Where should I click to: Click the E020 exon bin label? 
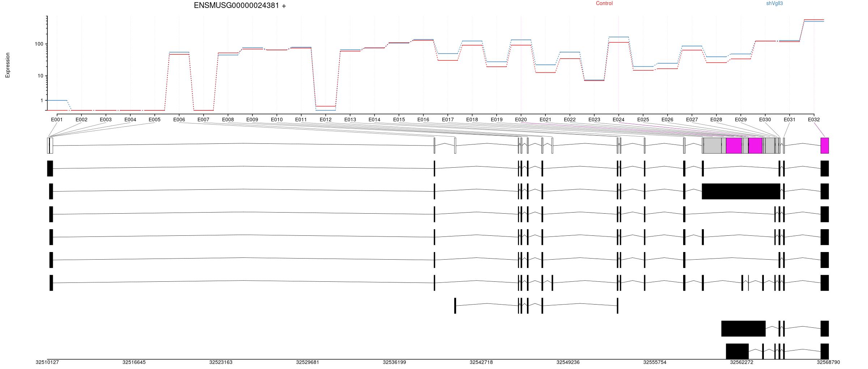tap(521, 119)
